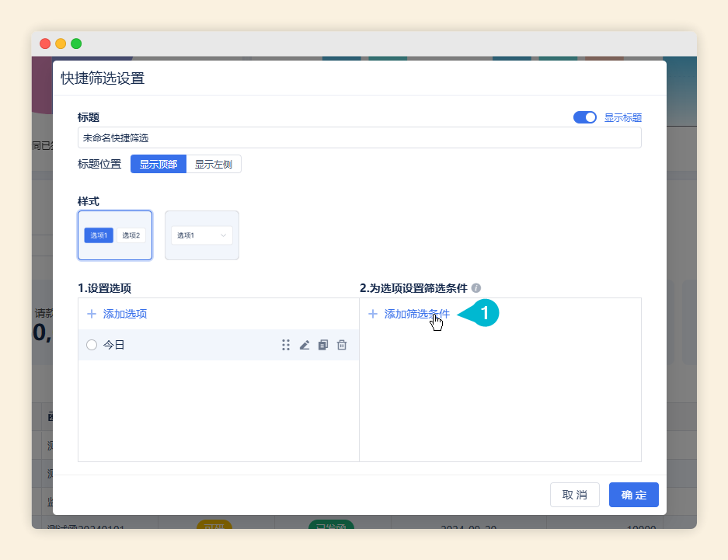Click the drag handle icon for 今日
The image size is (728, 560).
[x=286, y=345]
